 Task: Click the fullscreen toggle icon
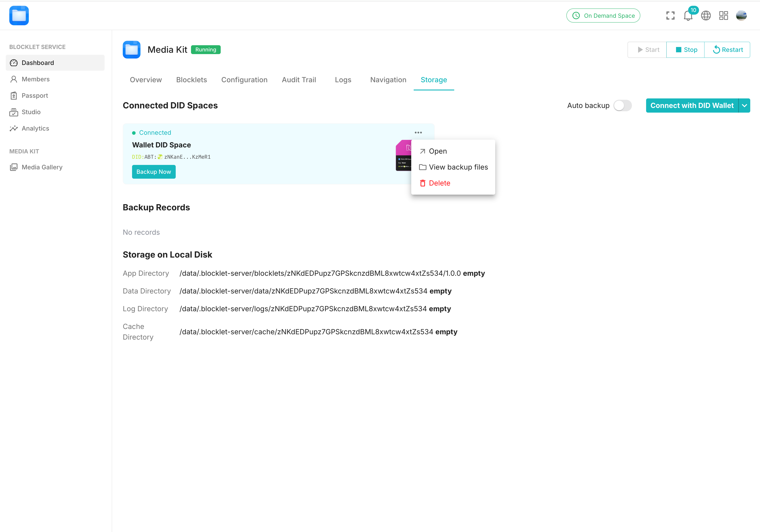point(670,16)
